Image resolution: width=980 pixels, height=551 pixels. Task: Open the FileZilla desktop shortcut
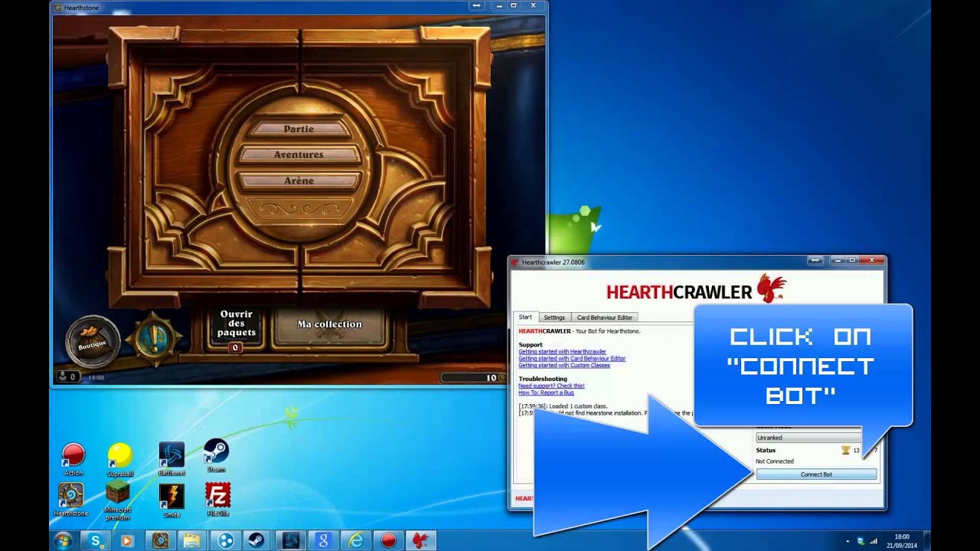click(x=217, y=500)
